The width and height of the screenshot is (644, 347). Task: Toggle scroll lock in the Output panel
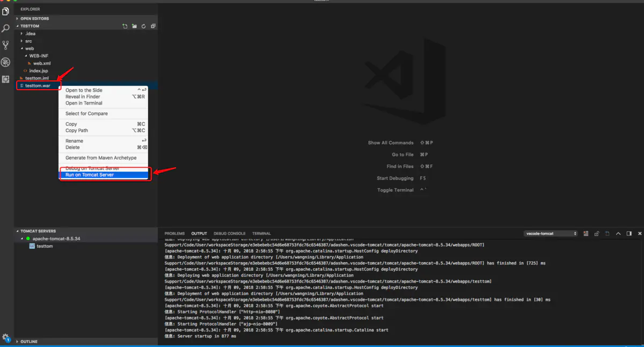click(597, 233)
